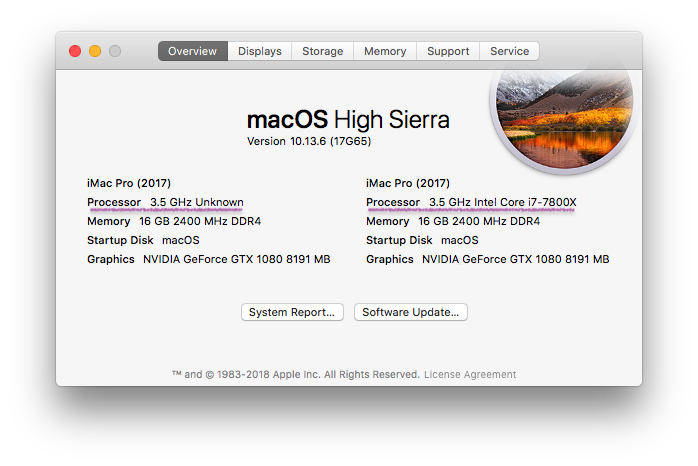Screen dimensions: 698x466
Task: Click the left NVIDIA GeForce GTX 1080 entry
Action: pyautogui.click(x=236, y=259)
